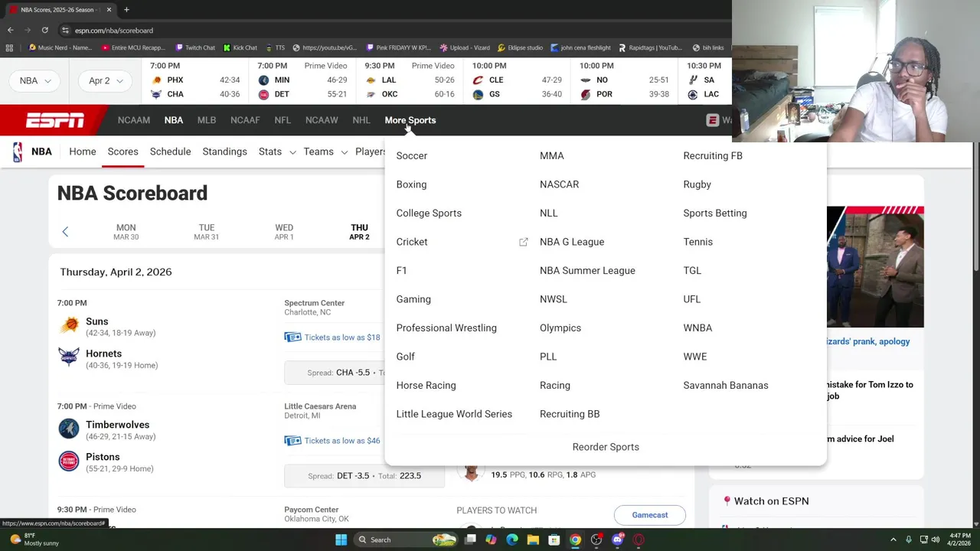This screenshot has width=980, height=551.
Task: Open the Apr 2 date dropdown in ticker
Action: point(105,80)
